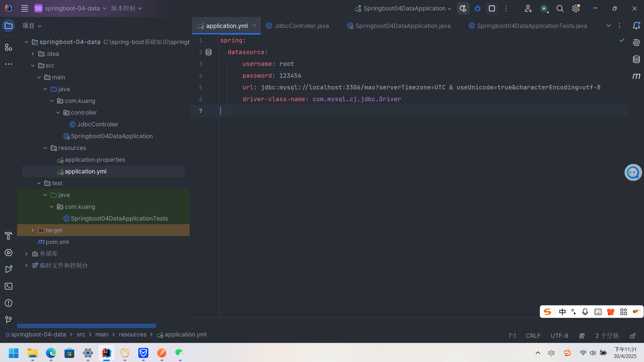Viewport: 644px width, 362px height.
Task: Collapse the src folder
Action: tap(33, 66)
